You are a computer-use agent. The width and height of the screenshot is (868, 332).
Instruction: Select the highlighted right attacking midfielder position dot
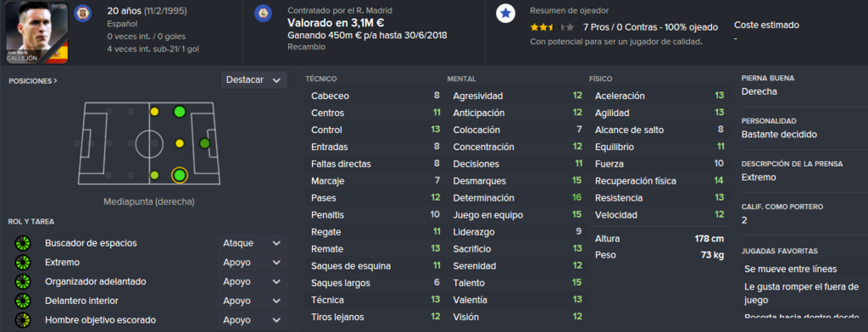click(x=179, y=175)
